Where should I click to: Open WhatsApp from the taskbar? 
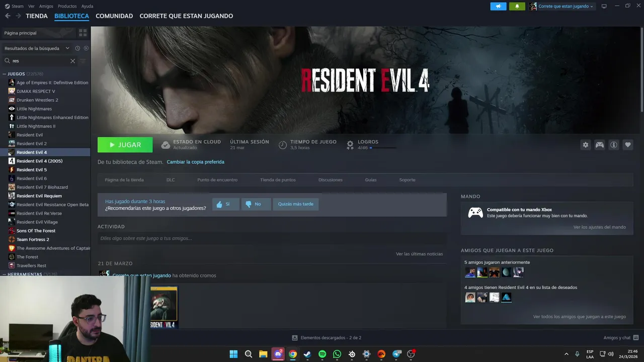pos(337,354)
